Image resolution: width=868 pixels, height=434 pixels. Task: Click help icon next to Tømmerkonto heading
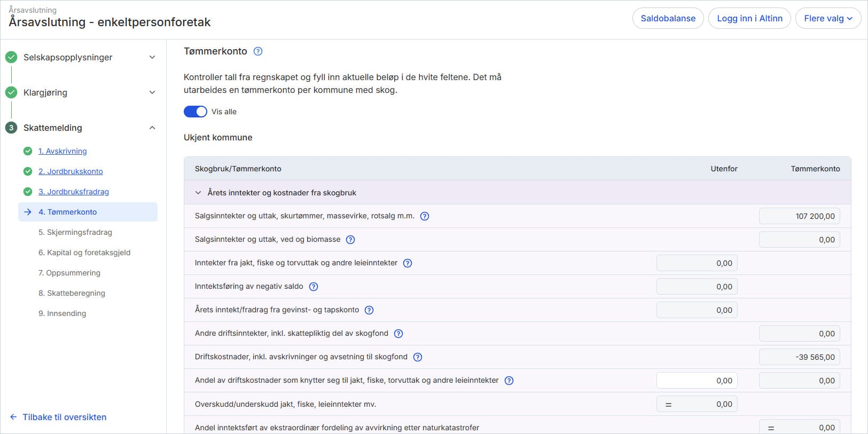[258, 51]
